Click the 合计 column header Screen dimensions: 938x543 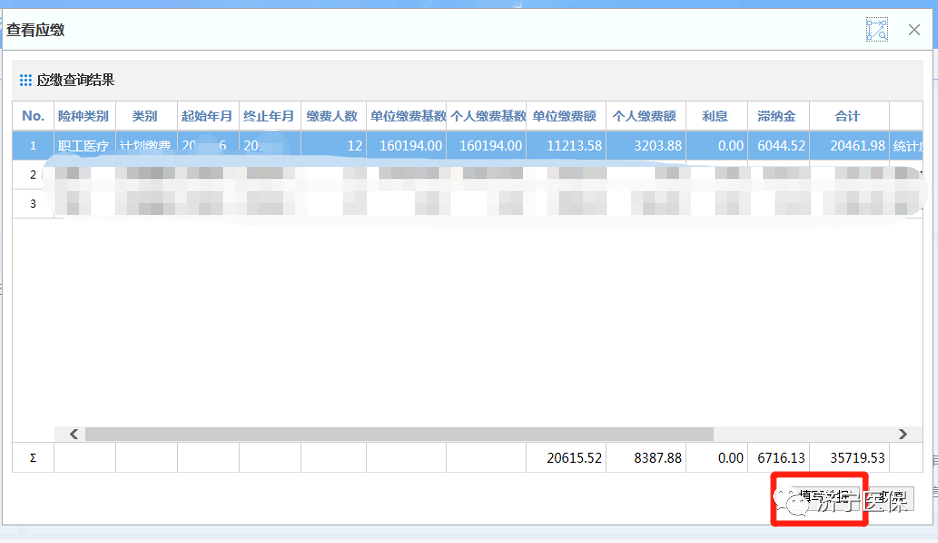pyautogui.click(x=849, y=116)
